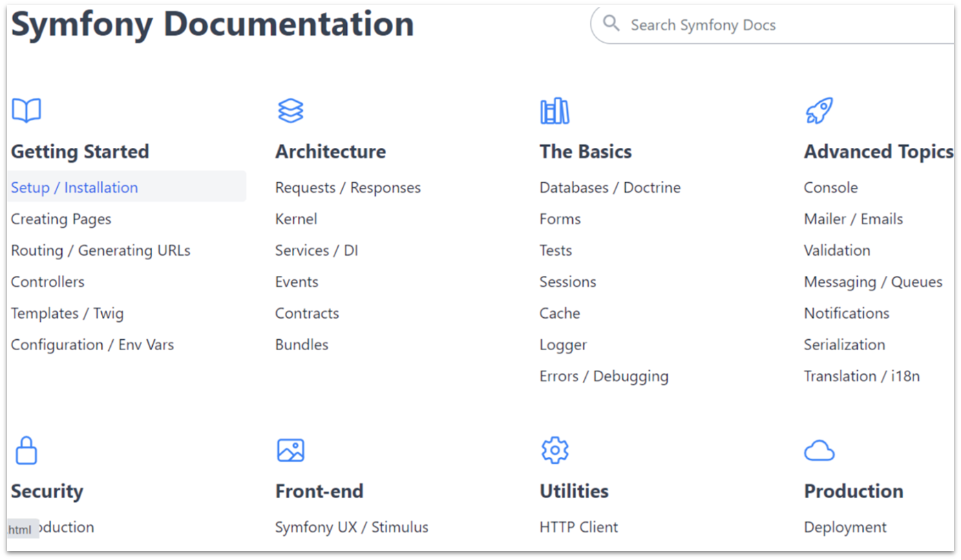Open the Bundles link
961x560 pixels.
point(302,345)
